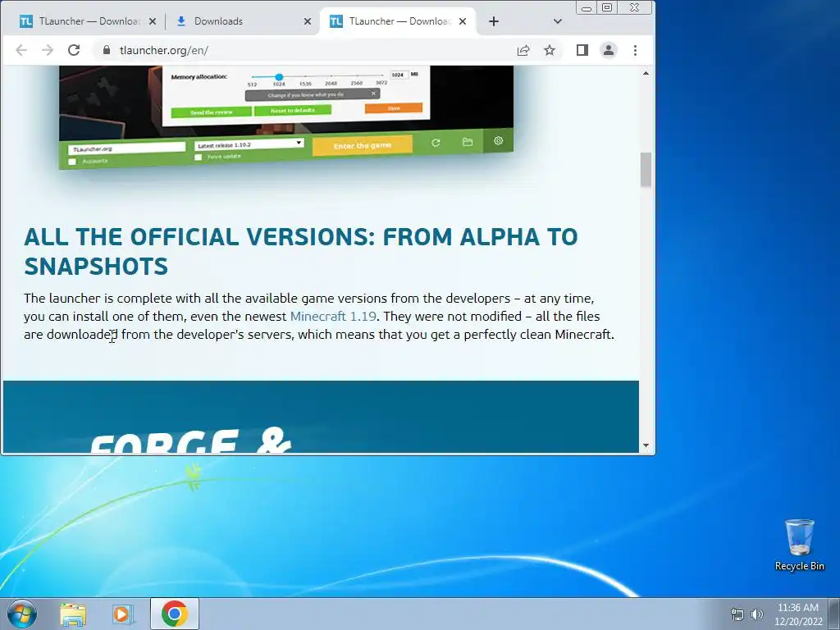Open the Recycle Bin desktop icon
This screenshot has height=630, width=840.
799,545
